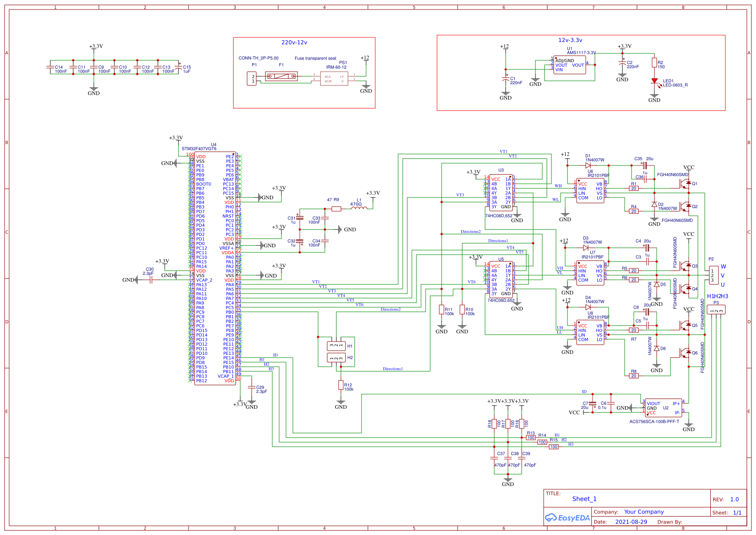This screenshot has height=535, width=756.
Task: Click the Date field showing 2021-08-29
Action: (x=630, y=522)
